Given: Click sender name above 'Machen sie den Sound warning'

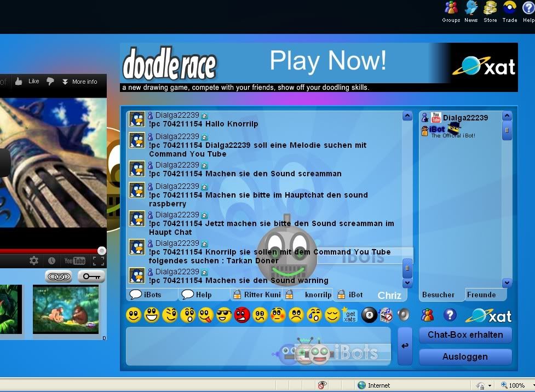Looking at the screenshot, I should tap(177, 272).
